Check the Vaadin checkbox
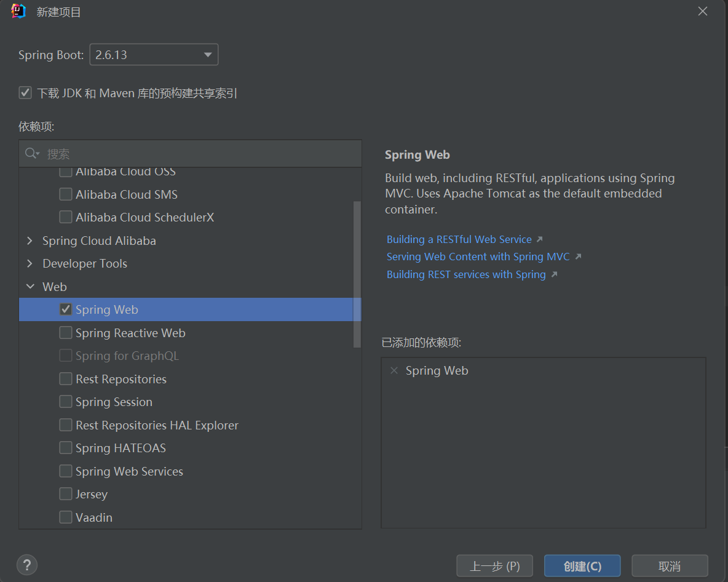The image size is (728, 582). point(66,517)
